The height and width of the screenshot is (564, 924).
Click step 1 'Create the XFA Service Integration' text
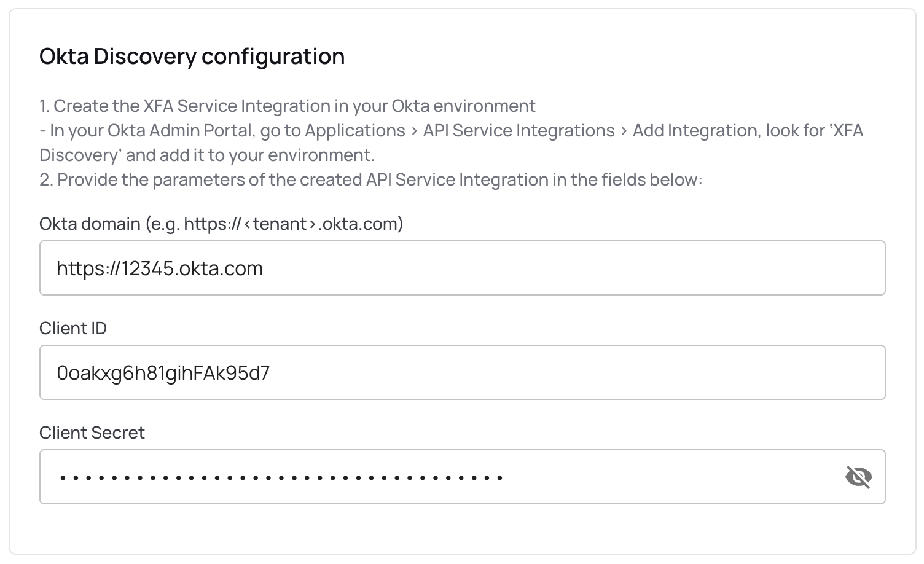click(288, 106)
